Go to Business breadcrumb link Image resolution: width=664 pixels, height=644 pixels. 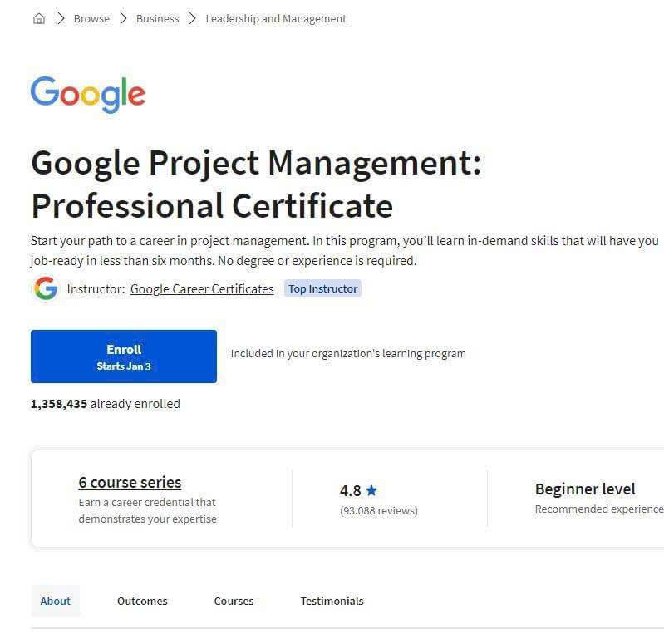(158, 18)
